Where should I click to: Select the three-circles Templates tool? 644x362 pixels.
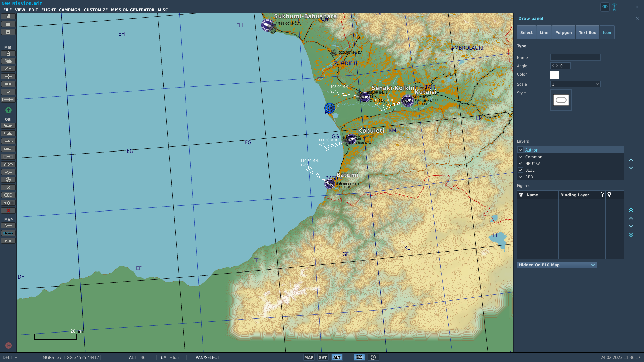(x=8, y=195)
